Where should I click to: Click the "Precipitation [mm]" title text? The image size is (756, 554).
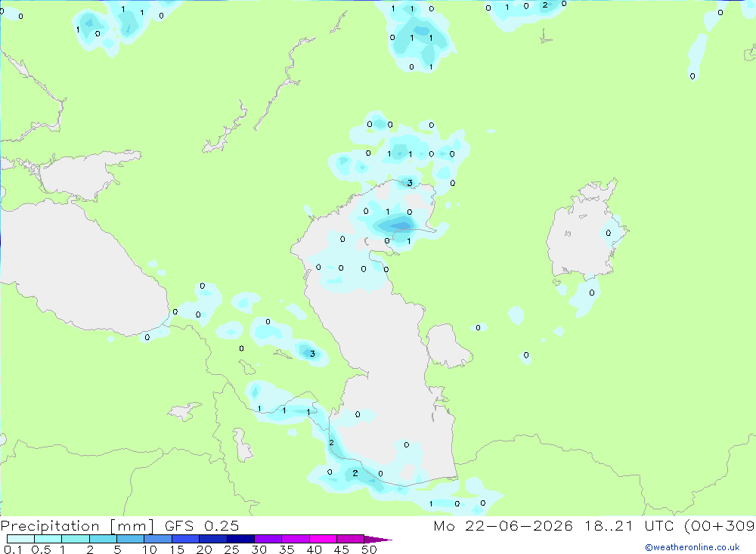tap(77, 526)
